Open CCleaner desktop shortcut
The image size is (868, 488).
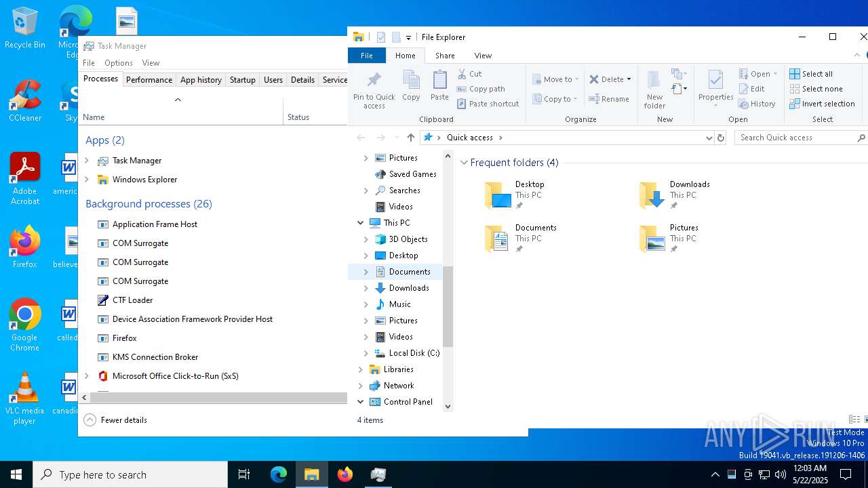tap(25, 101)
